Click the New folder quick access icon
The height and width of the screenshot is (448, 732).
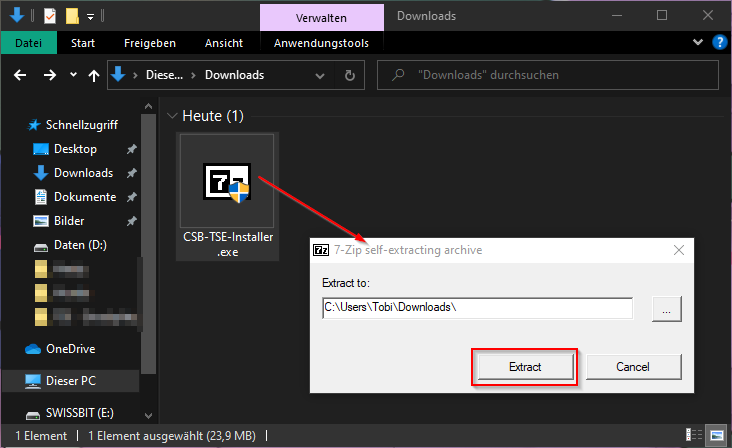72,16
